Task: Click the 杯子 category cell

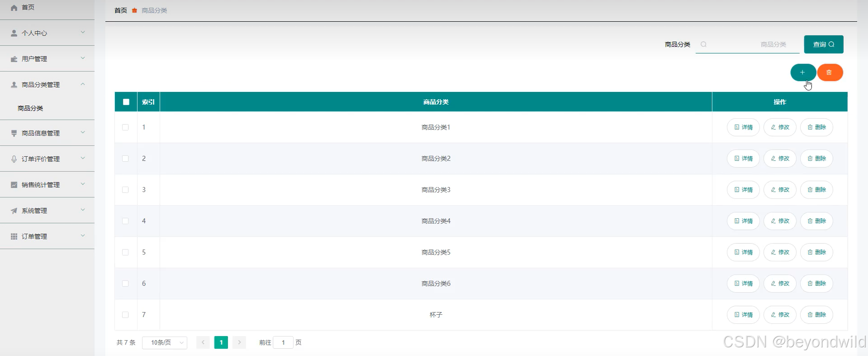Action: [x=436, y=315]
